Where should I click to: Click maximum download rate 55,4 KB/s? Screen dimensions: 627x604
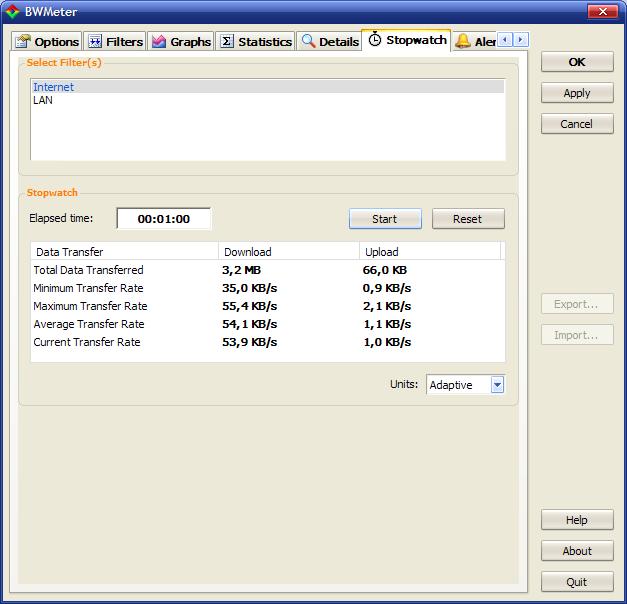tap(250, 306)
